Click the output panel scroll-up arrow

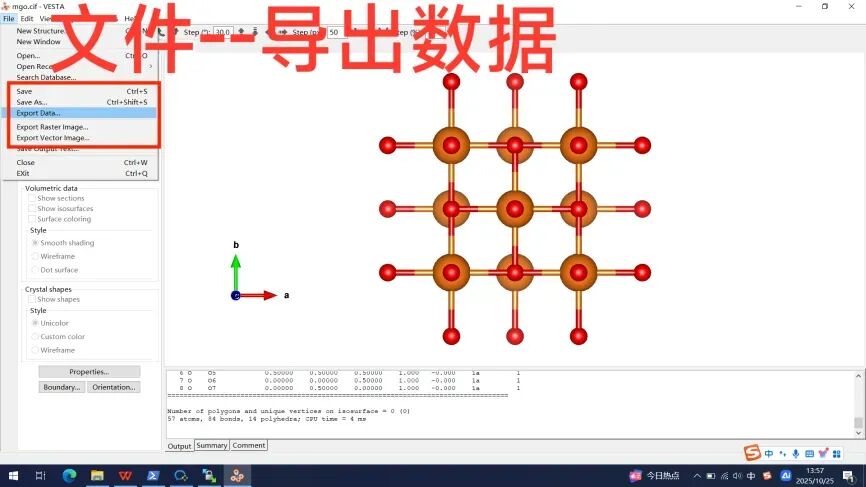pyautogui.click(x=858, y=376)
